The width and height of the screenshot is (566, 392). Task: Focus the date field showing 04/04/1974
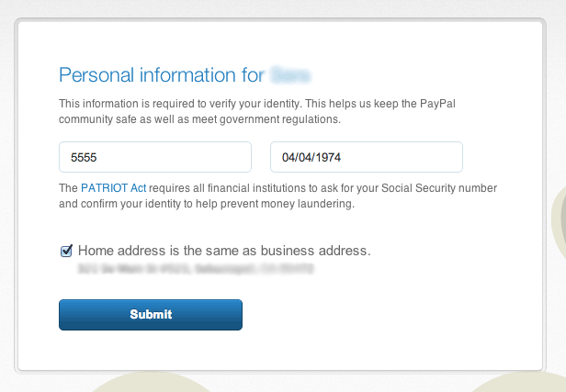(x=367, y=157)
